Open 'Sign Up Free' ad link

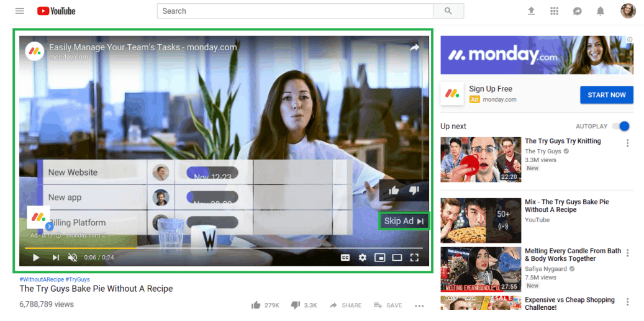(x=491, y=89)
